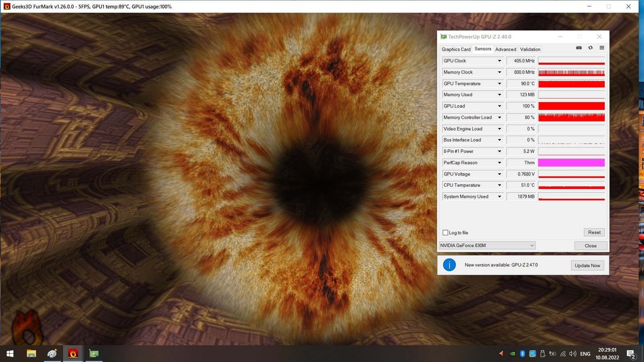Click Update Now button
644x362 pixels.
coord(587,265)
